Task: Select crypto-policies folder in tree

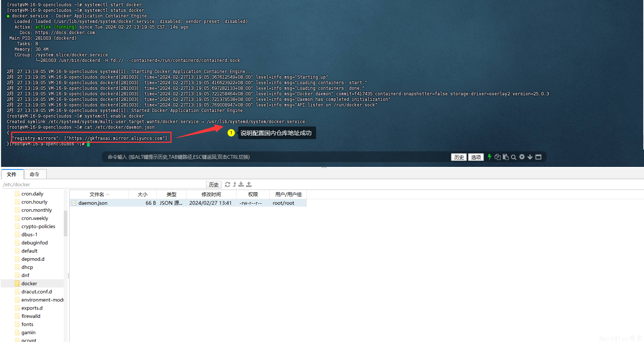Action: [x=38, y=226]
